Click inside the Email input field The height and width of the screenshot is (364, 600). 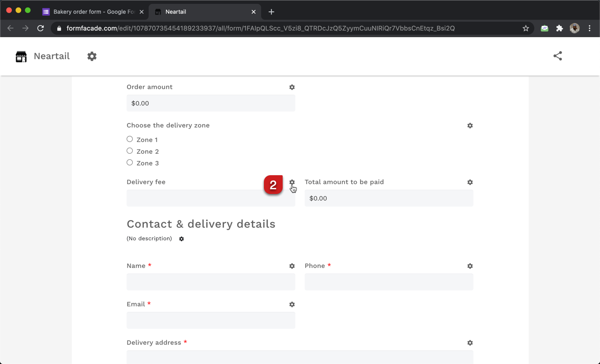[210, 320]
